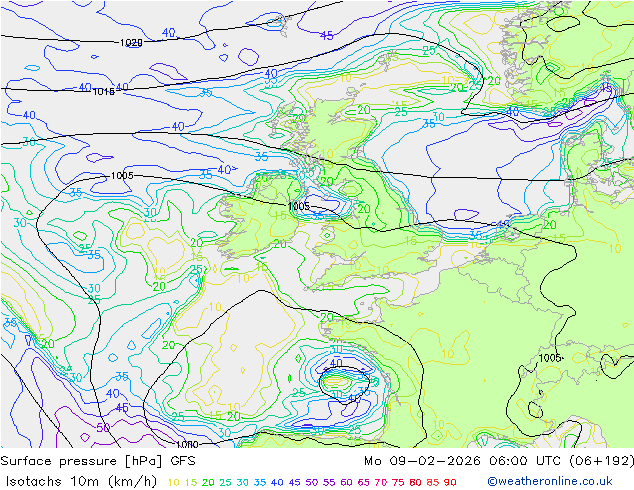The height and width of the screenshot is (490, 634).
Task: Click the purple 50 isotach label on the map
Action: (103, 427)
